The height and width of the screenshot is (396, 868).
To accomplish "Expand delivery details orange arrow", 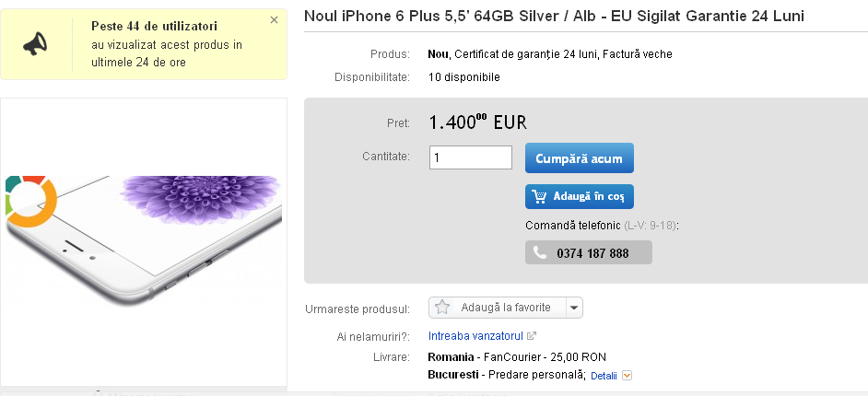I will point(628,376).
